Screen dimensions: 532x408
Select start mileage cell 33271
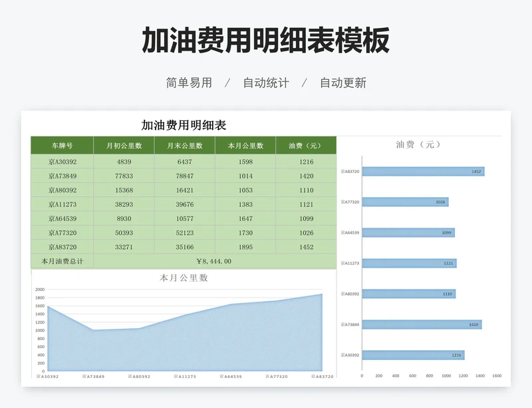(x=124, y=247)
